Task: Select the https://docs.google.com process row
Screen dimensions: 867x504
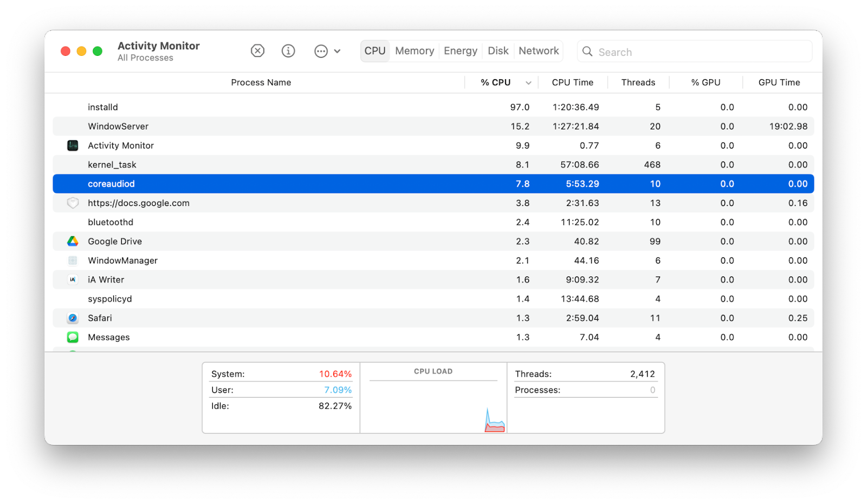Action: [433, 203]
